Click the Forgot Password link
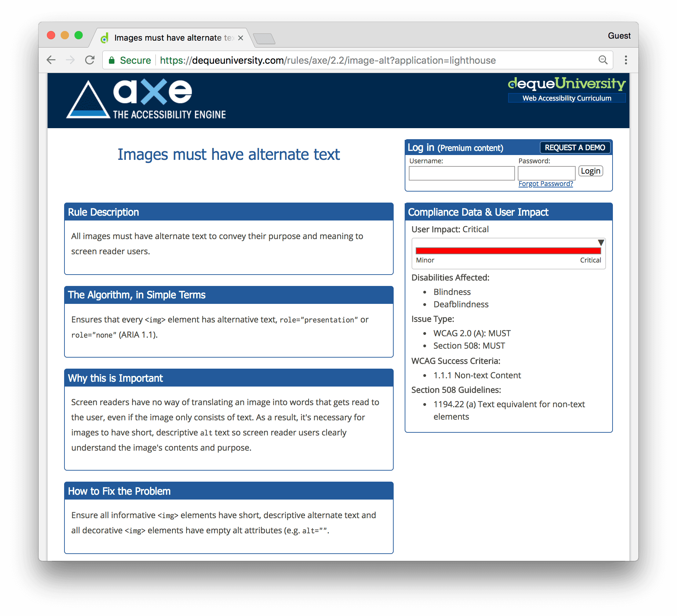 coord(545,183)
